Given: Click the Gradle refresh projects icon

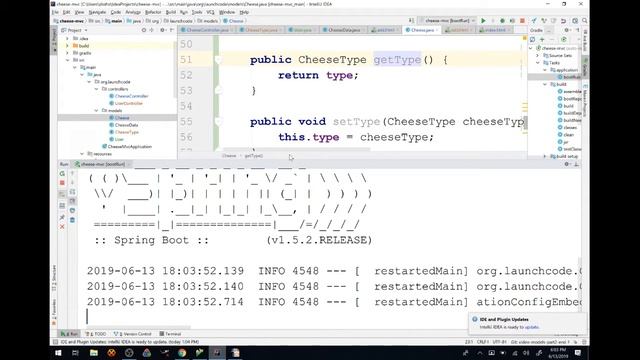Looking at the screenshot, I should pos(532,40).
